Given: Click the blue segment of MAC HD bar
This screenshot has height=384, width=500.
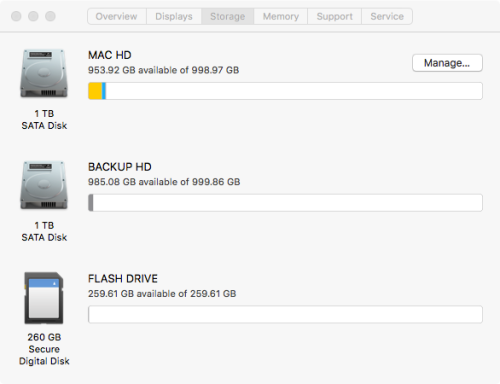Looking at the screenshot, I should (104, 91).
